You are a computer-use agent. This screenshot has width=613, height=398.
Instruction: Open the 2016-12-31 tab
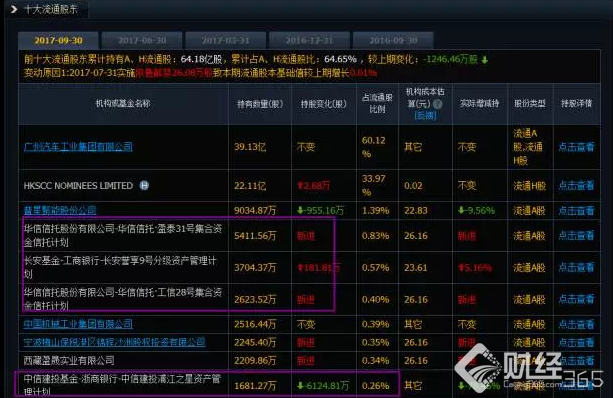coord(309,40)
